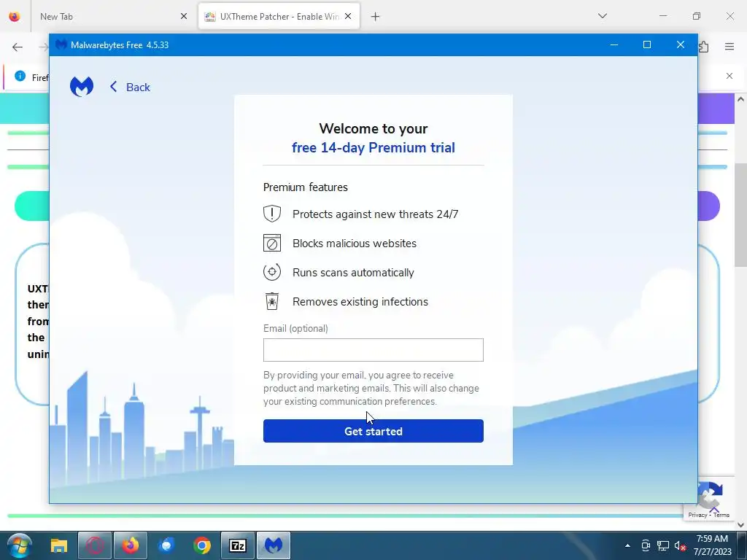Click the Malwarebytes title bar icon
Screen dimensions: 747x560
click(x=61, y=44)
